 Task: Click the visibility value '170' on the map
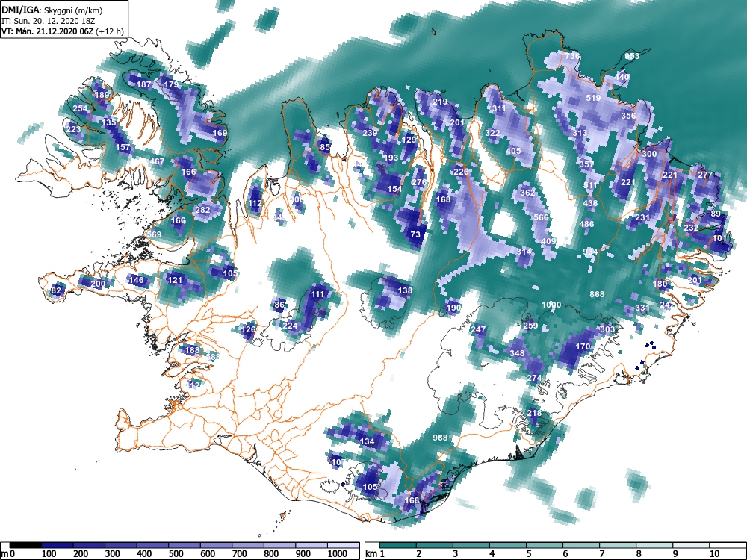[x=583, y=346]
